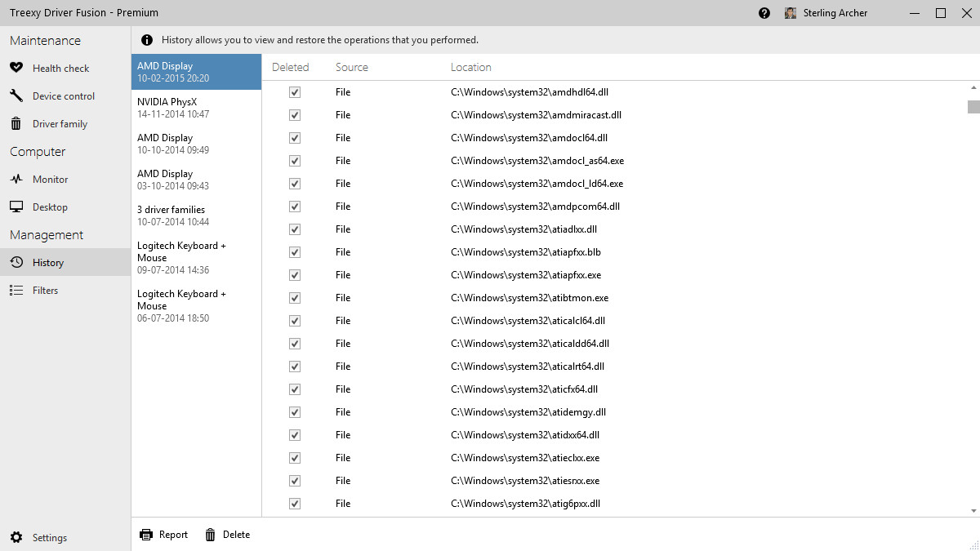Viewport: 980px width, 551px height.
Task: Select the 3 driver families entry
Action: pyautogui.click(x=196, y=216)
